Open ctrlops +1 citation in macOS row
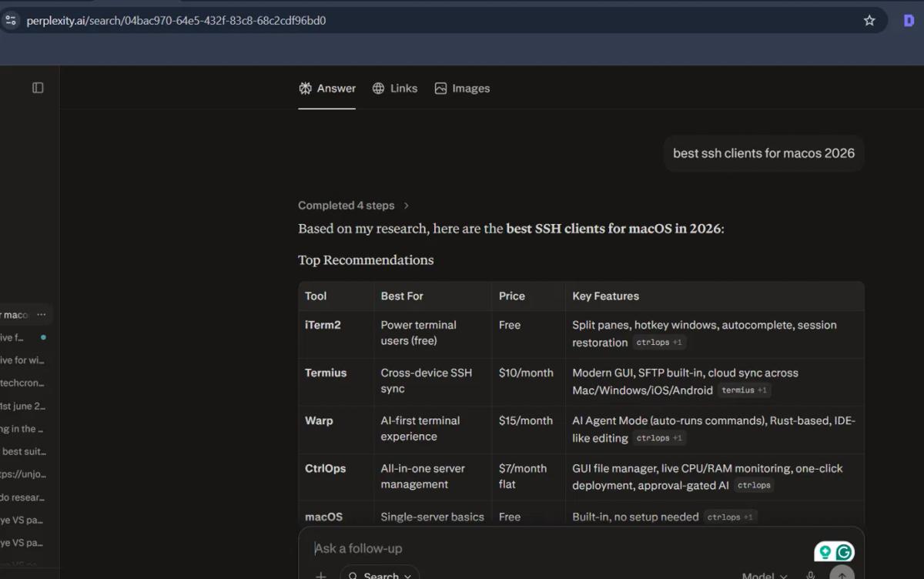The width and height of the screenshot is (924, 579). (730, 517)
